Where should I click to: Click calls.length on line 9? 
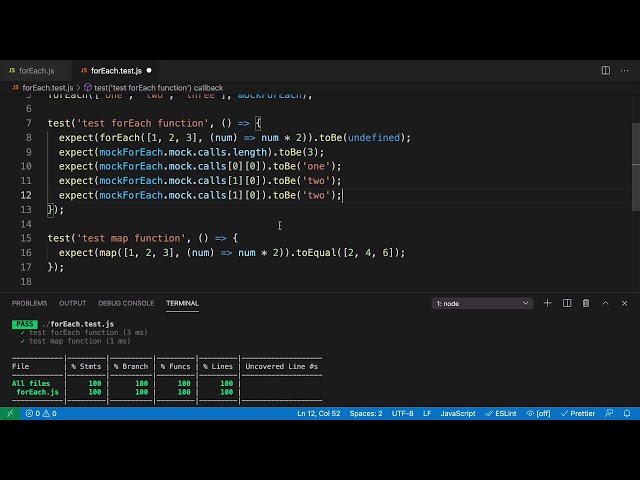(x=232, y=152)
